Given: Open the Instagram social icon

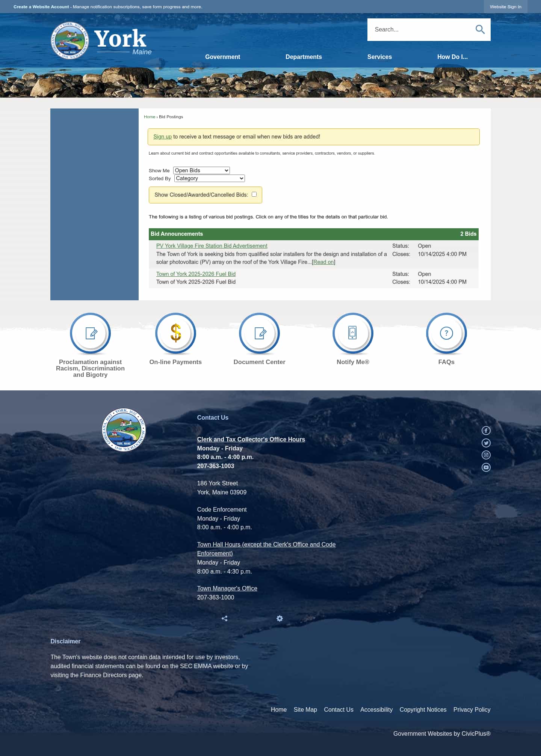Looking at the screenshot, I should pos(486,455).
